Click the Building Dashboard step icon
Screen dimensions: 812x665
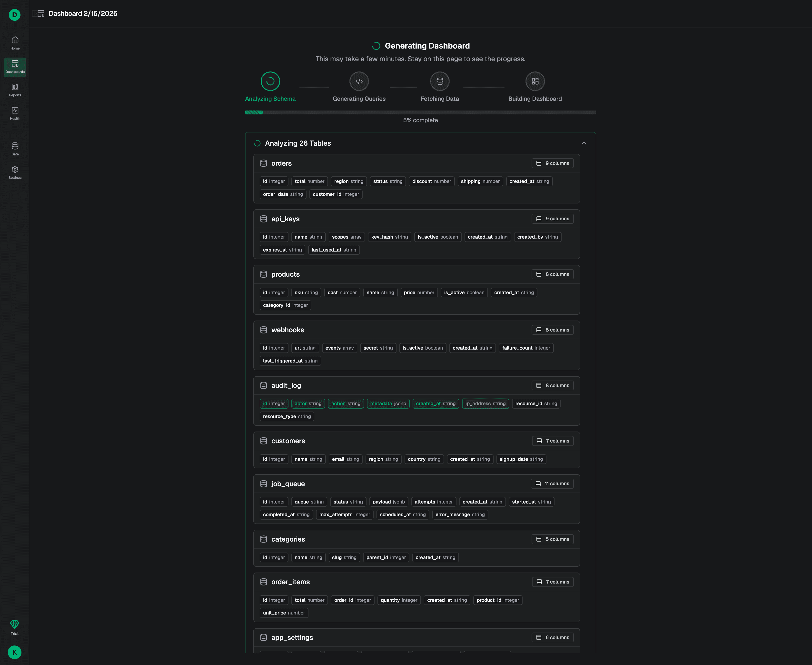pos(535,81)
